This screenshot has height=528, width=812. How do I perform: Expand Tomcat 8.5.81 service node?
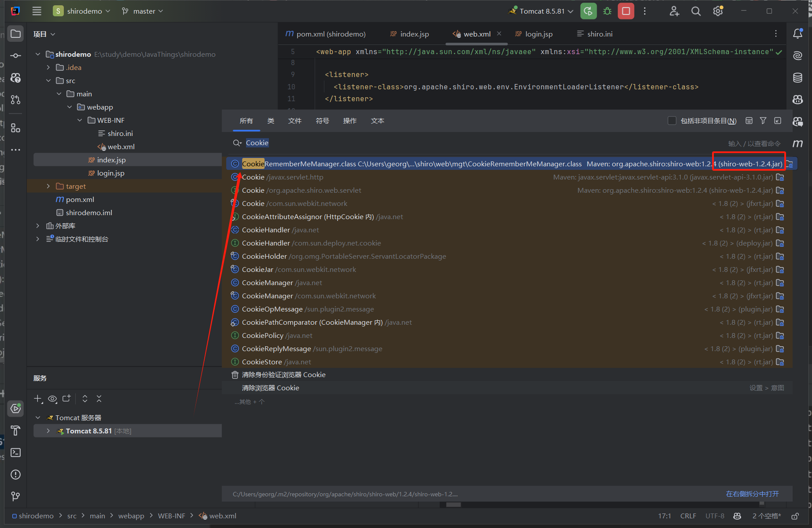coord(48,431)
